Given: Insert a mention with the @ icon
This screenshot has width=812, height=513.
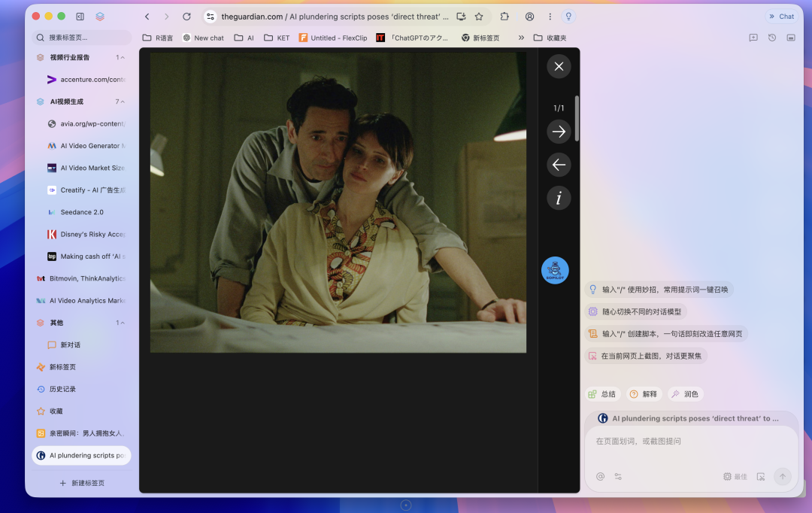Looking at the screenshot, I should click(600, 477).
